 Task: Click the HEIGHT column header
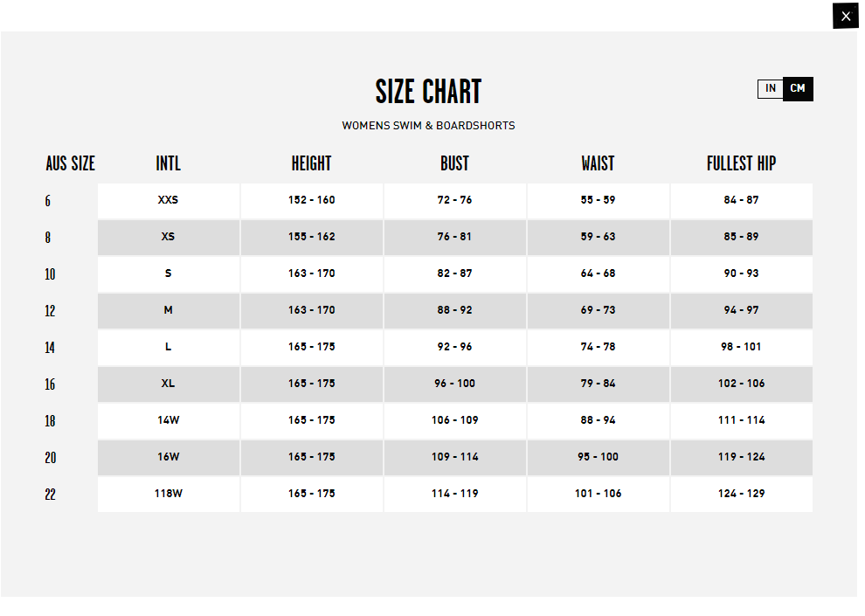click(312, 163)
